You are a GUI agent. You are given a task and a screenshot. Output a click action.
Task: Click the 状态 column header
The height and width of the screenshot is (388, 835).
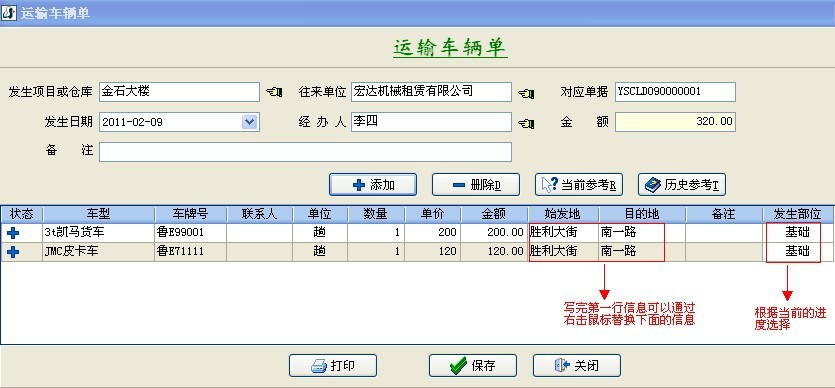point(22,214)
